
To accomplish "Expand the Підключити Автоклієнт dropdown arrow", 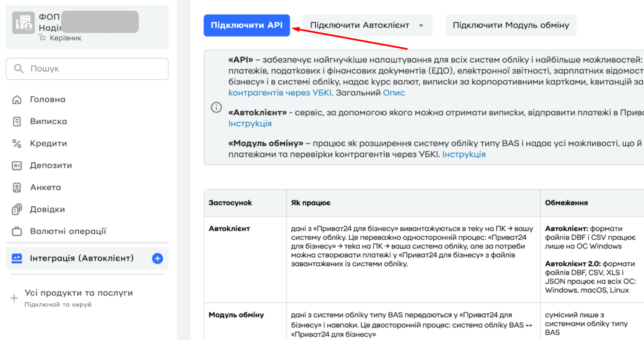I will 421,26.
